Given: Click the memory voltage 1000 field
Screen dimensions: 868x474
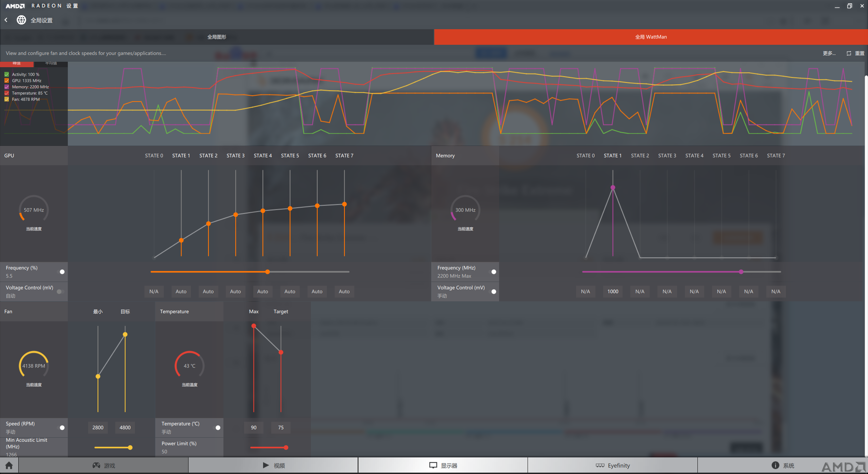Looking at the screenshot, I should pos(613,291).
